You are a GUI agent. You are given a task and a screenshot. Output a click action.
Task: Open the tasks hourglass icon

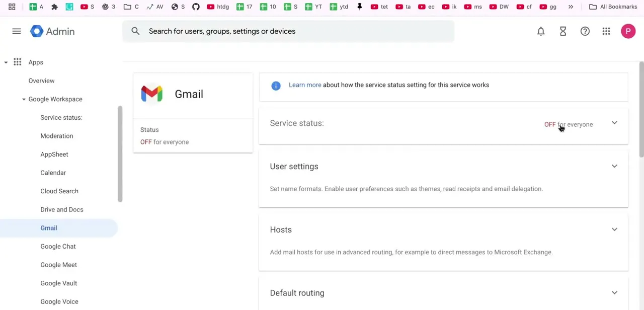point(563,31)
